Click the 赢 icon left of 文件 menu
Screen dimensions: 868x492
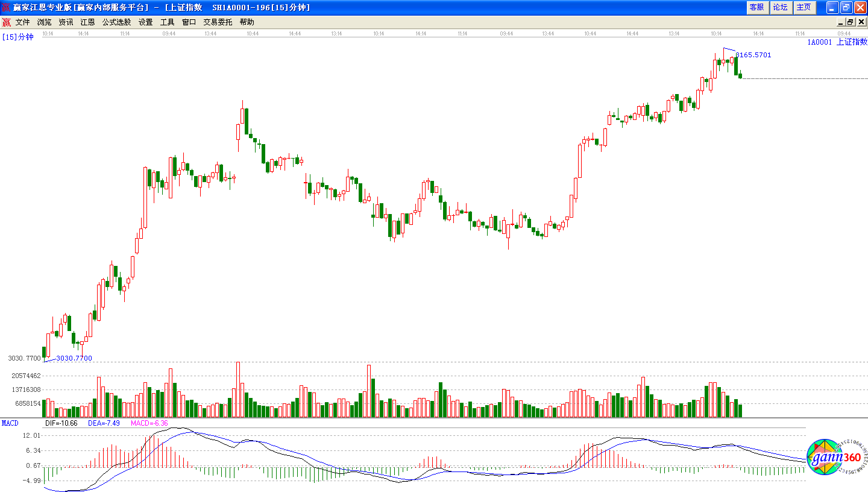pyautogui.click(x=6, y=22)
